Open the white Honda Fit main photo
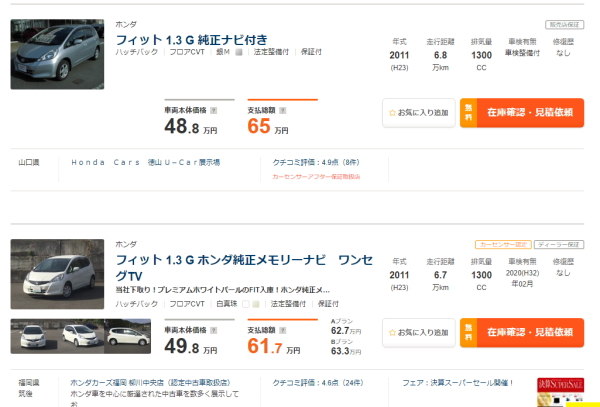600x407 pixels. click(57, 274)
